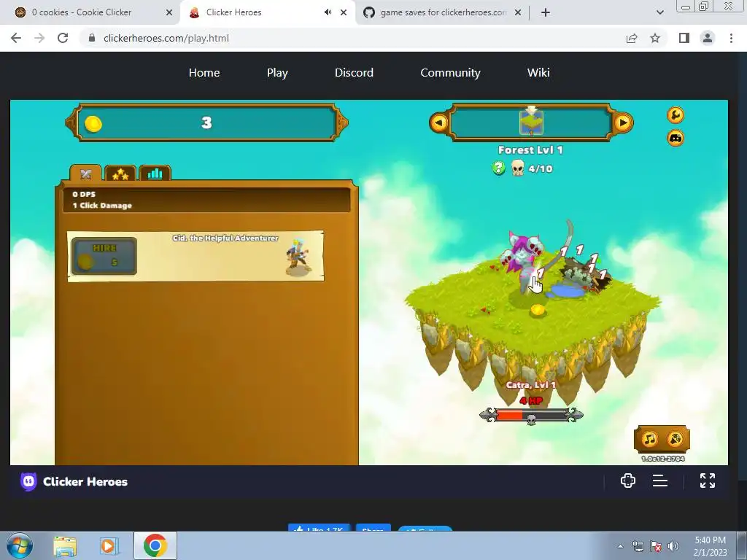
Task: Share this page
Action: pos(632,38)
